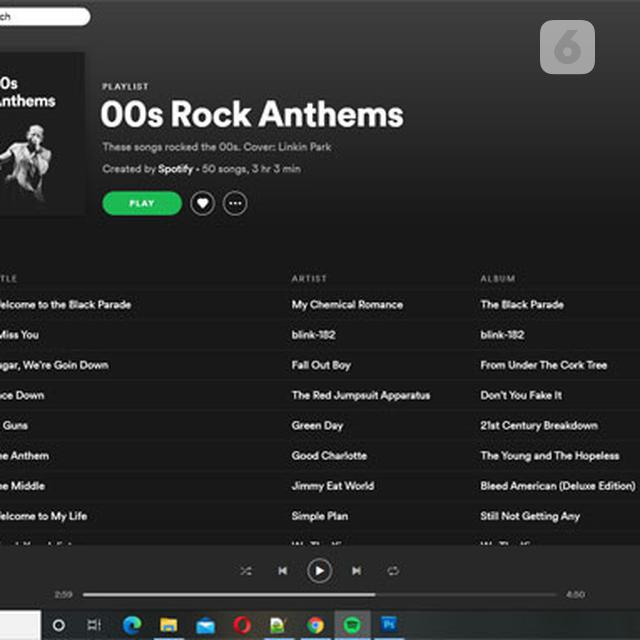Open the Spotify creator profile link
640x640 pixels.
tap(176, 169)
